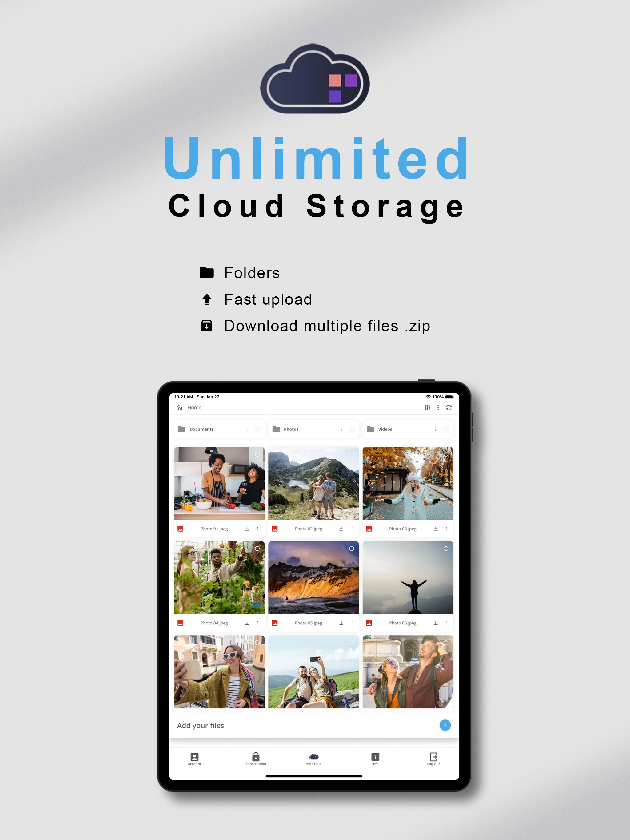
Task: Toggle selection circle on Photo 05.jpeg
Action: coord(351,548)
